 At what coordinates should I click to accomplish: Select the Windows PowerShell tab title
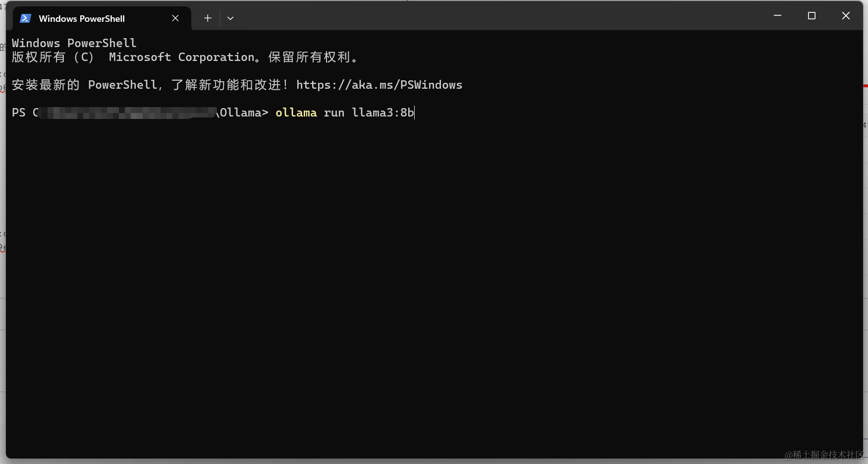coord(82,19)
